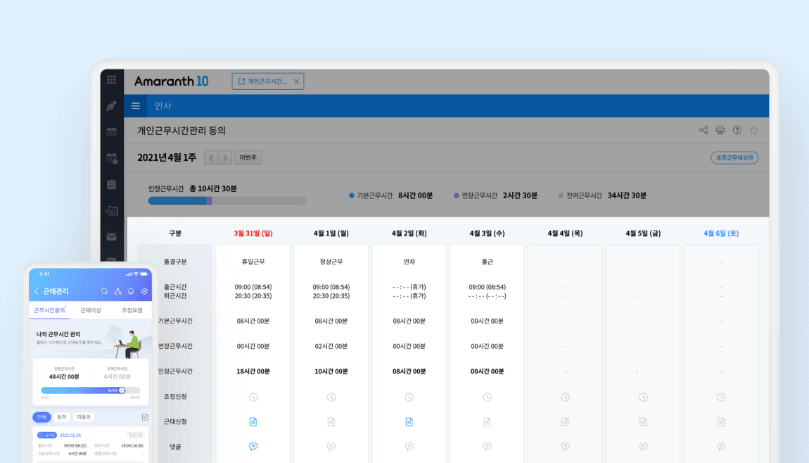Tap the search icon in phone header
The image size is (809, 463).
pyautogui.click(x=105, y=291)
